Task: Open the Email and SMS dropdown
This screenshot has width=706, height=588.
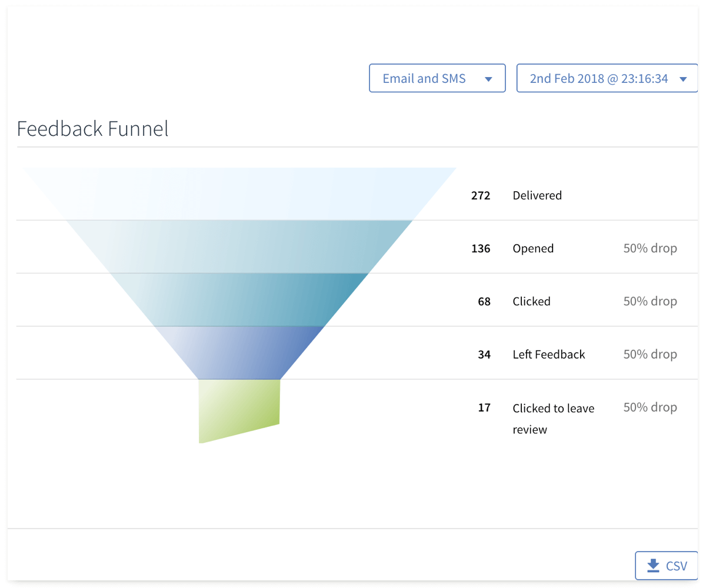Action: pyautogui.click(x=437, y=78)
